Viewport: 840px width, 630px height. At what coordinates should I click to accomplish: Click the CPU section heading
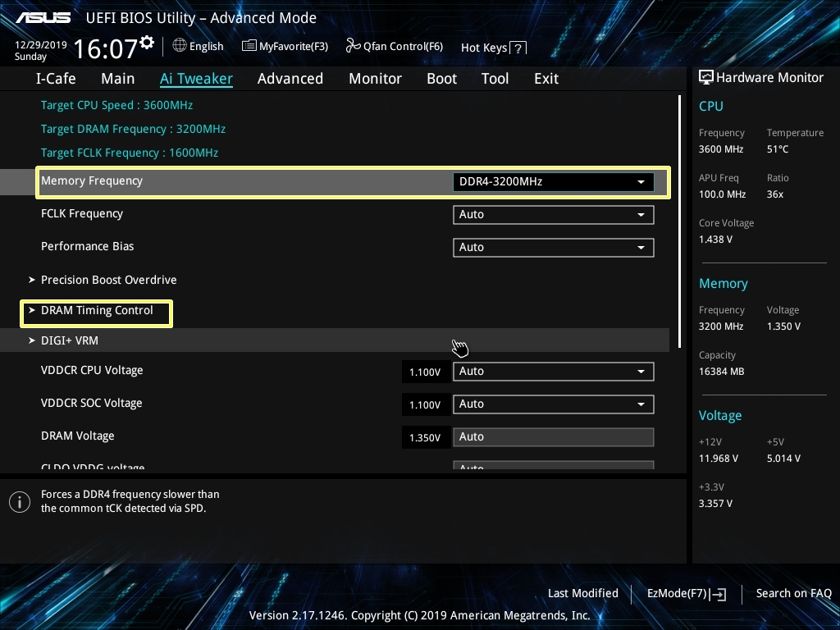[x=711, y=106]
